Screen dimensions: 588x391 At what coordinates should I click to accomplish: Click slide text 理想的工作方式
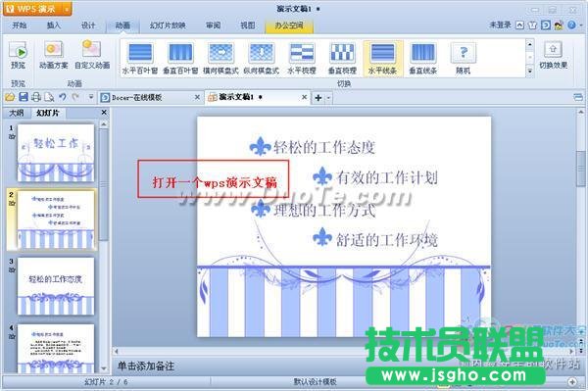(x=324, y=210)
